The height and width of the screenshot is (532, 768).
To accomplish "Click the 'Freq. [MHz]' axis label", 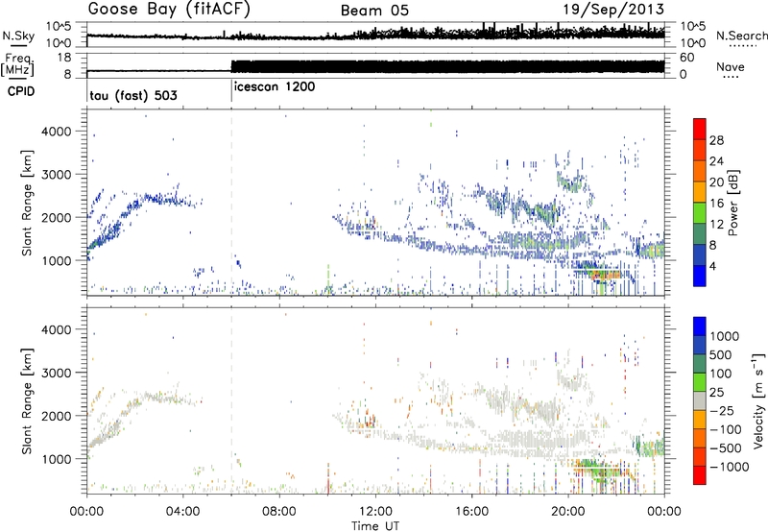I will pyautogui.click(x=17, y=65).
